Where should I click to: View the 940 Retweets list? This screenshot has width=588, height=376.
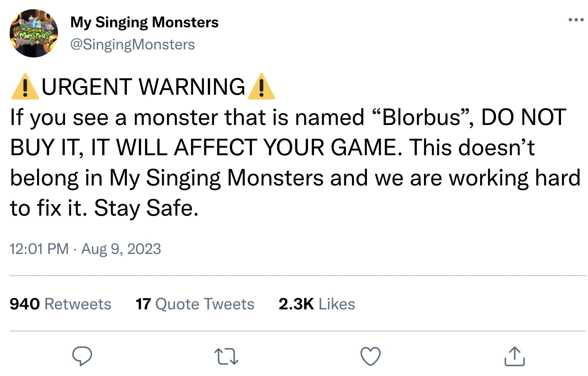click(x=61, y=304)
